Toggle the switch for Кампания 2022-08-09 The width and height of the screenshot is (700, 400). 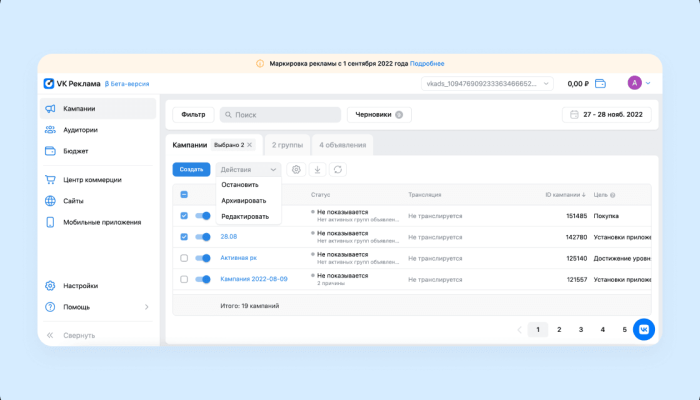[x=203, y=279]
